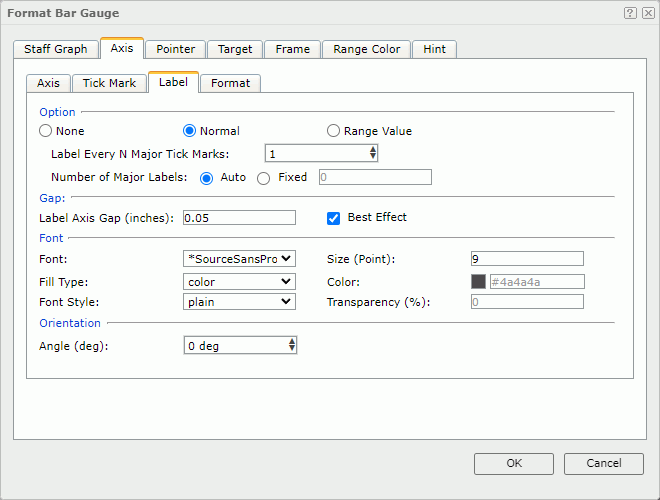Switch to the Frame tab

point(293,49)
